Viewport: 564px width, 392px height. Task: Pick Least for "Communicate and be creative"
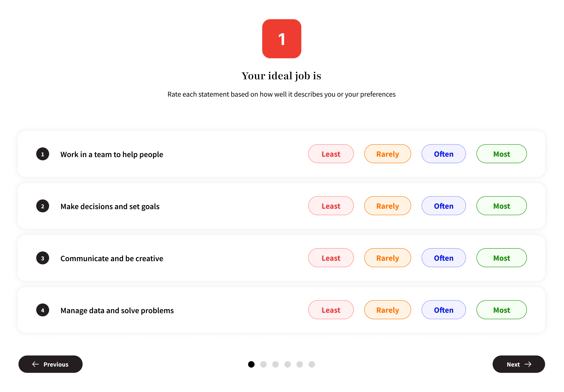coord(331,258)
